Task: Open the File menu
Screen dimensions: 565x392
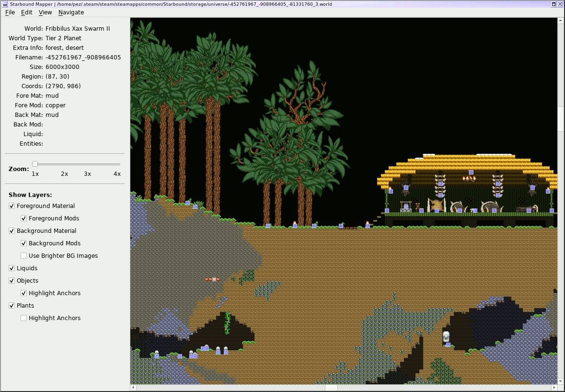Action: click(10, 12)
